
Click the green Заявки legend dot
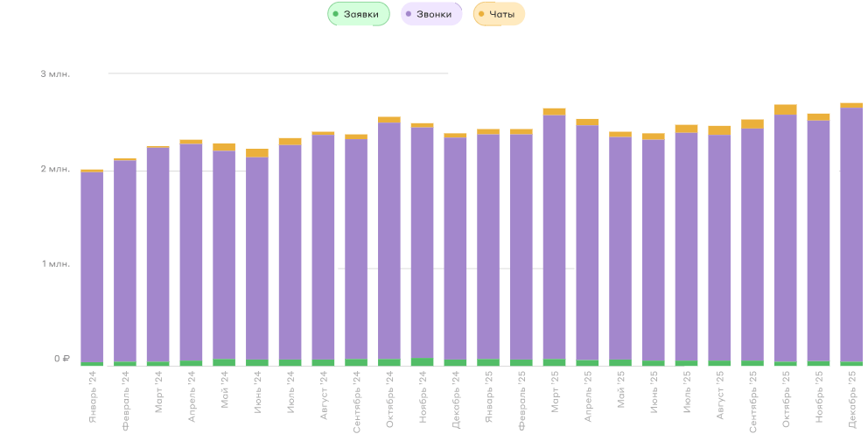(336, 14)
